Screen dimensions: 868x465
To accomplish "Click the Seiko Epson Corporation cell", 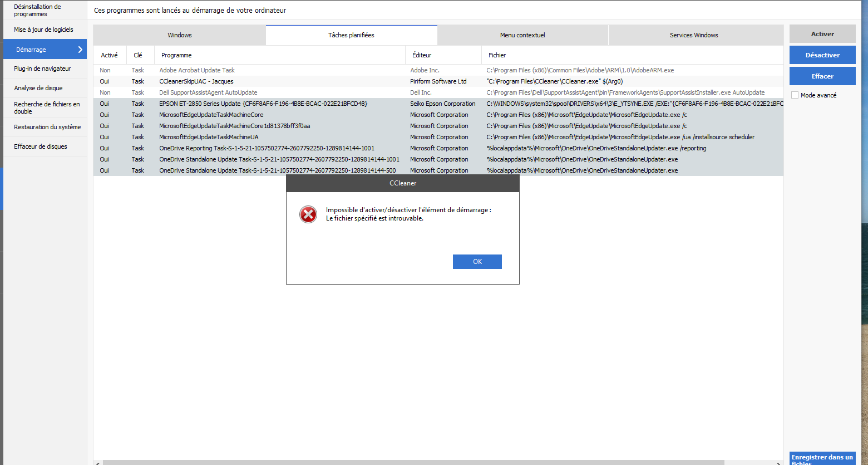I will 443,104.
